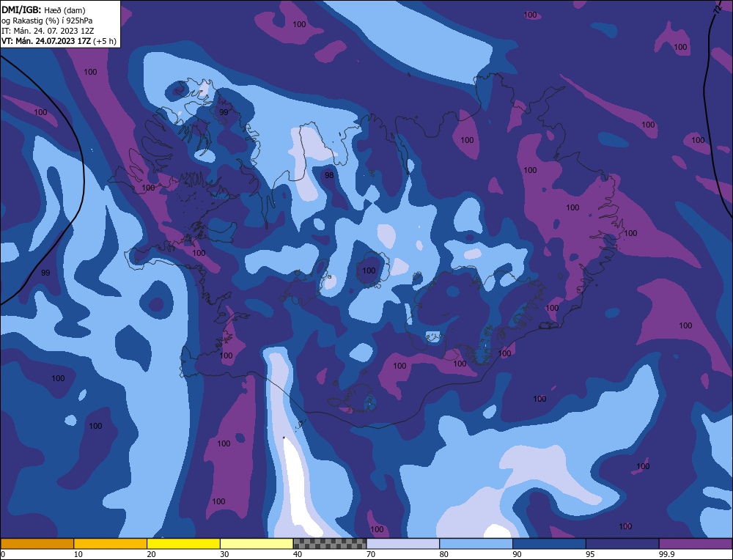
Task: Click the "99" label inside the black contour
Action: 45,273
